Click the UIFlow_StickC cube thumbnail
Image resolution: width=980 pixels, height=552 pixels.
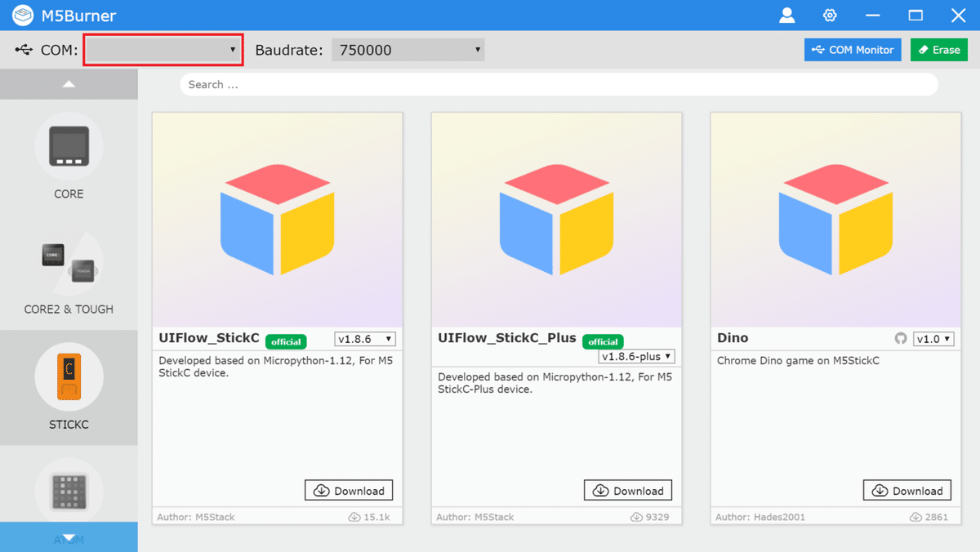coord(278,220)
